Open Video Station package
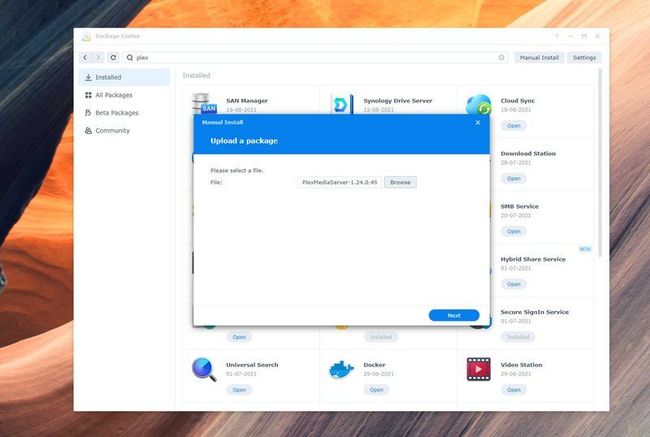This screenshot has height=437, width=650. coord(514,390)
